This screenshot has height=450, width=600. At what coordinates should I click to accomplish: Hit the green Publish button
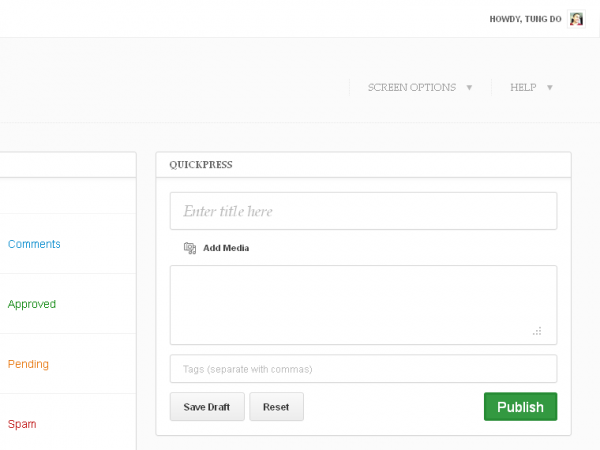point(520,407)
